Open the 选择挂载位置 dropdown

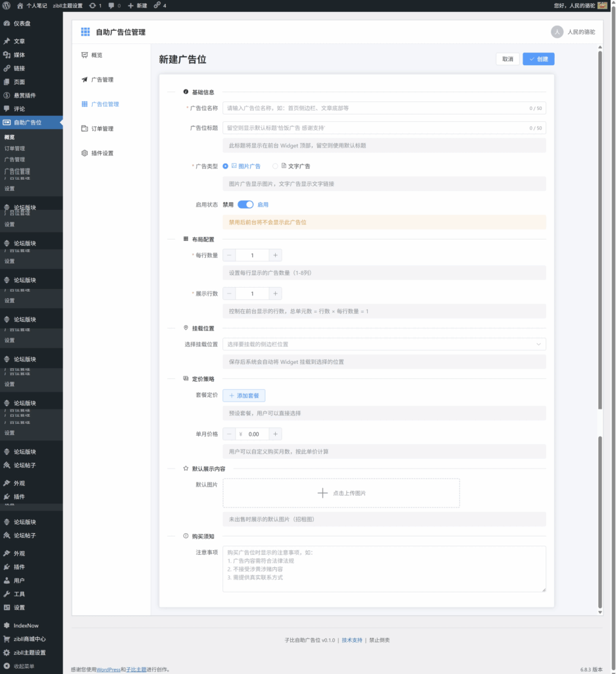point(384,344)
